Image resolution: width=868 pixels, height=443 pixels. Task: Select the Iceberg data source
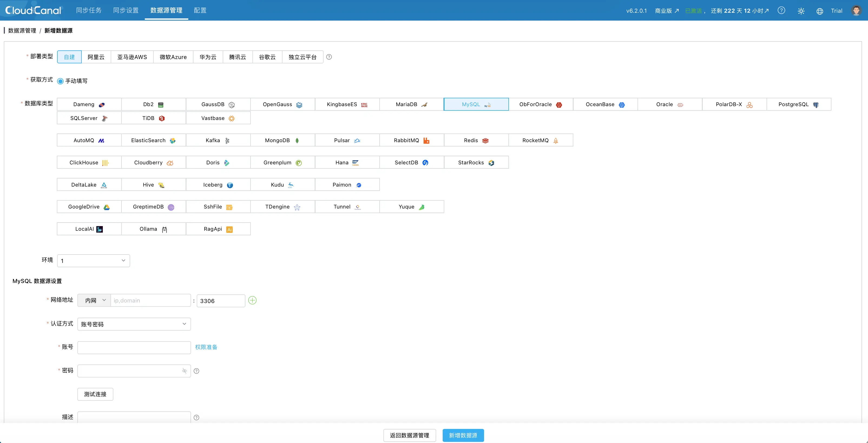click(218, 185)
